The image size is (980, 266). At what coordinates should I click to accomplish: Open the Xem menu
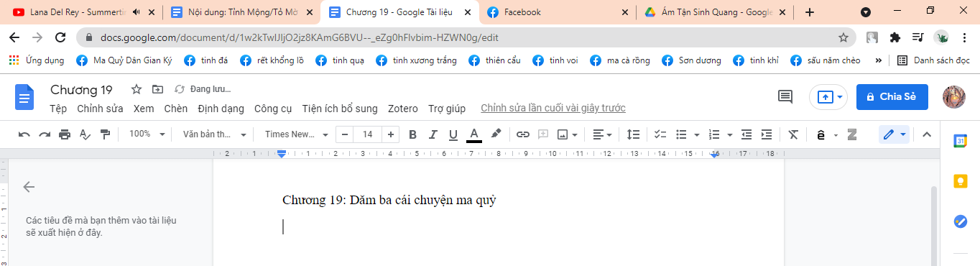[144, 109]
